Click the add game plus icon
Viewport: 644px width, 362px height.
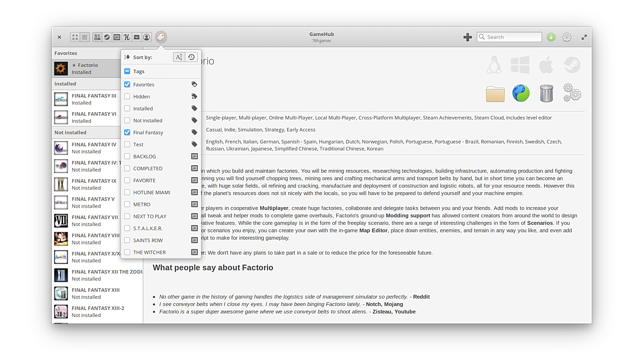tap(468, 37)
